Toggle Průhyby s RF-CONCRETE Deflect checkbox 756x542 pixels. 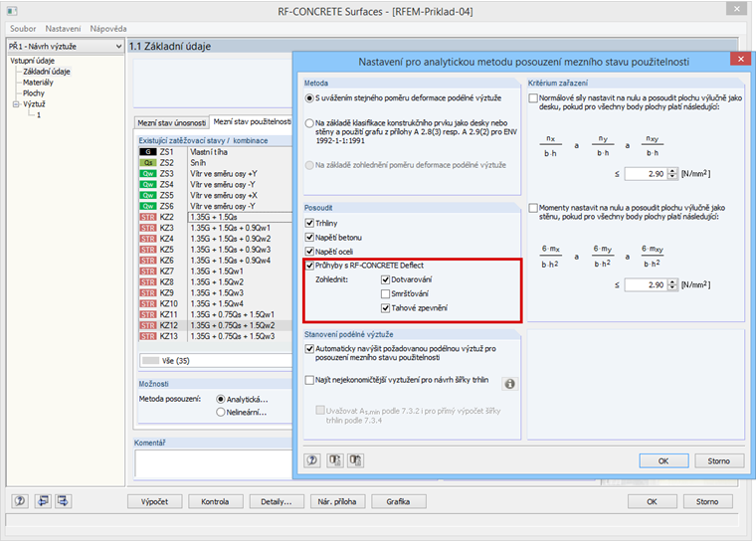(310, 266)
